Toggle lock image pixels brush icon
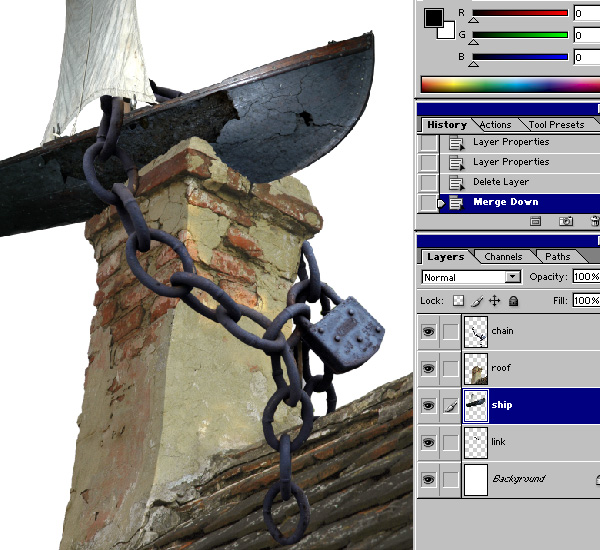This screenshot has width=600, height=550. [x=476, y=301]
